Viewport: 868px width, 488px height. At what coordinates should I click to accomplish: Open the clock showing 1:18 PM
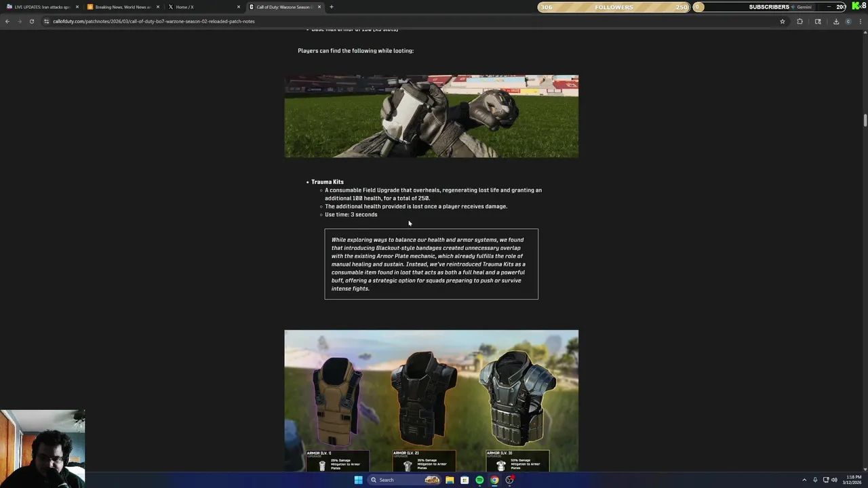[853, 480]
